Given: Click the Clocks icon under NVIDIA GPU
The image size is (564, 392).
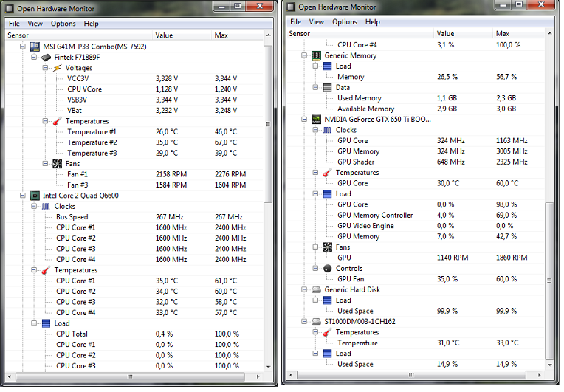Looking at the screenshot, I should click(x=327, y=130).
